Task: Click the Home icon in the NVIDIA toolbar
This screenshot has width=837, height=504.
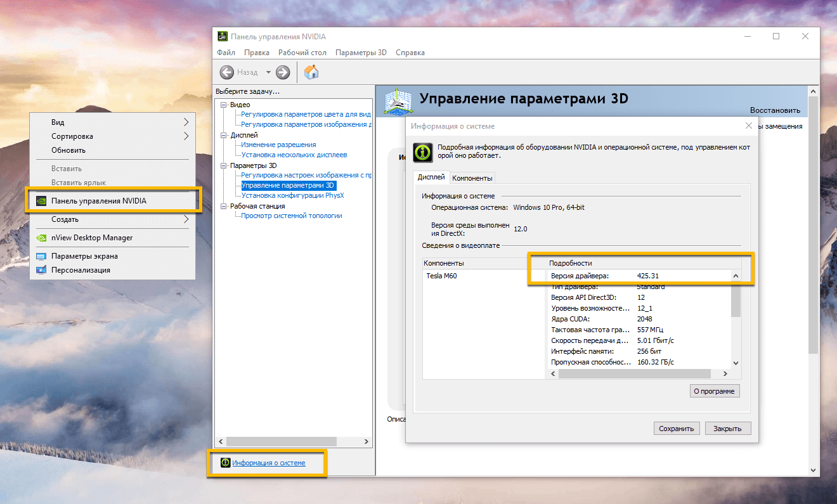Action: tap(311, 72)
